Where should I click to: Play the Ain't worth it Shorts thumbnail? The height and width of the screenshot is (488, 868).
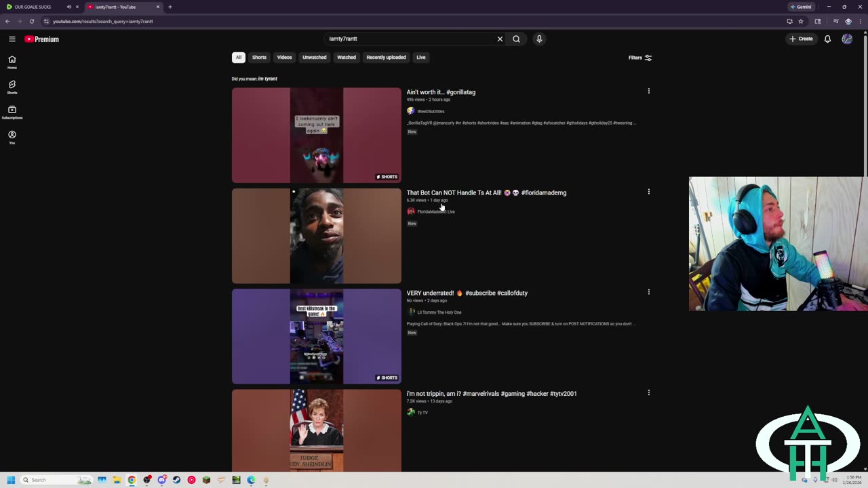click(317, 136)
